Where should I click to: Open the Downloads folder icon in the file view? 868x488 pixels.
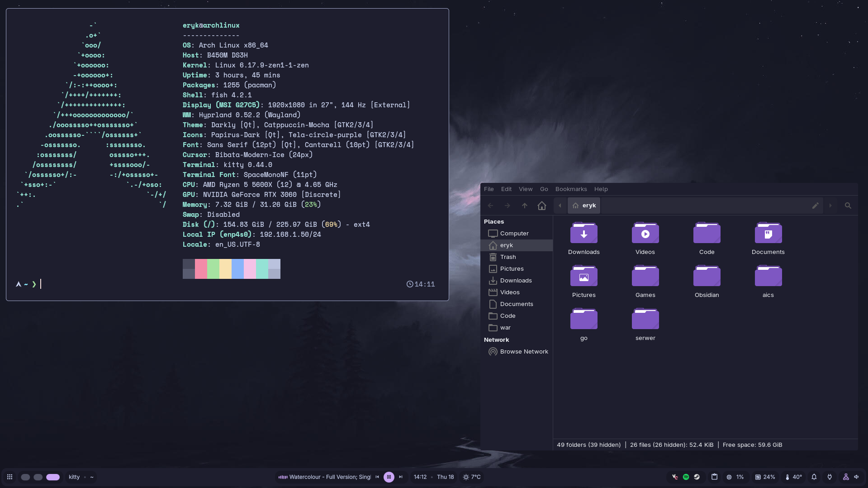583,233
